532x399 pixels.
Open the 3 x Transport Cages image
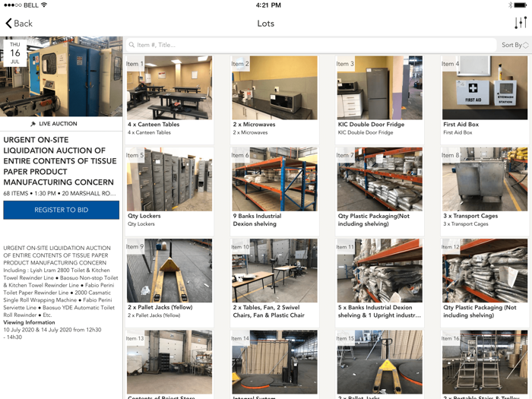tap(485, 179)
